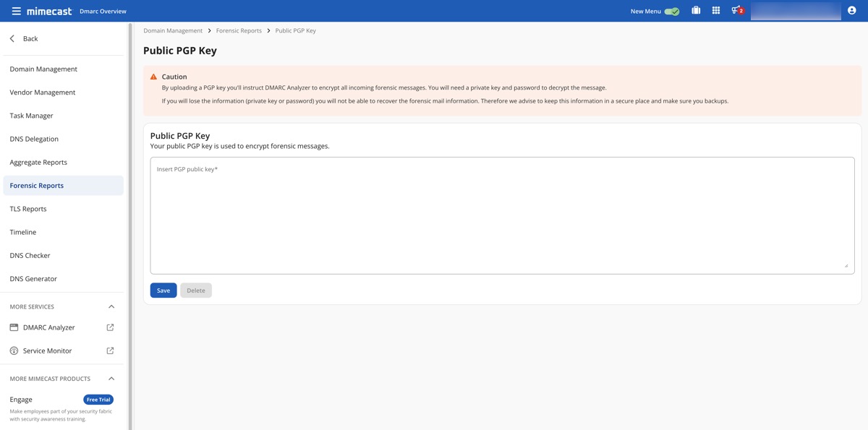This screenshot has height=430, width=868.
Task: Click the Dmarc Overview header title
Action: [103, 12]
